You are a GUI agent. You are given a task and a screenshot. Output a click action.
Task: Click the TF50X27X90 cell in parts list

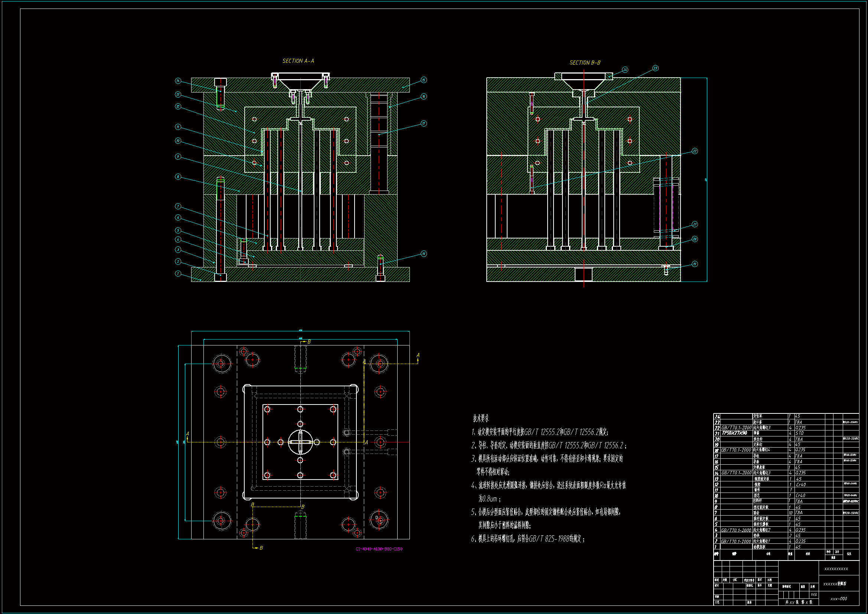[x=734, y=433]
